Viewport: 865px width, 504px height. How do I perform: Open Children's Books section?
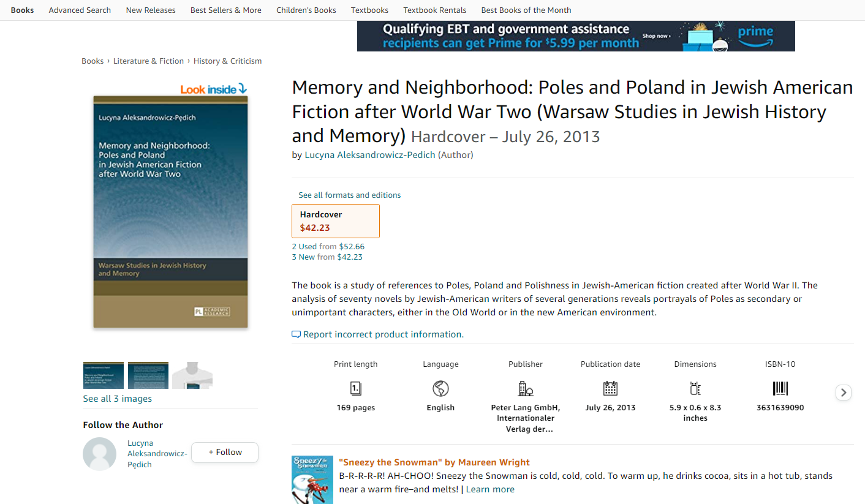coord(306,10)
